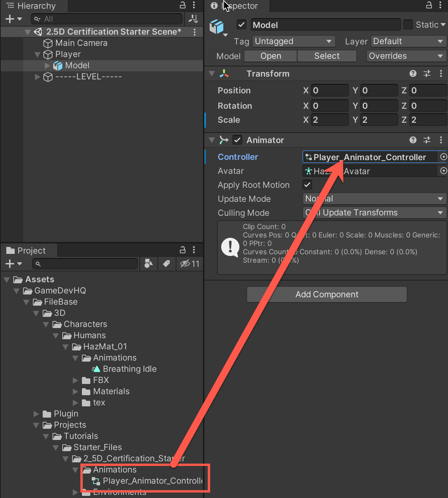Open the Animator presets icon
448x498 pixels.
[x=427, y=140]
